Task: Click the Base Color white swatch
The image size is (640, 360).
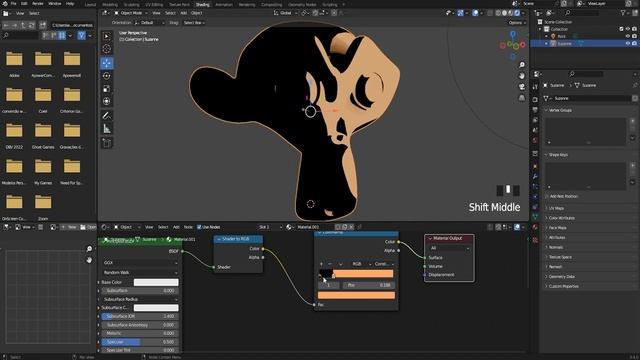Action: pos(156,282)
